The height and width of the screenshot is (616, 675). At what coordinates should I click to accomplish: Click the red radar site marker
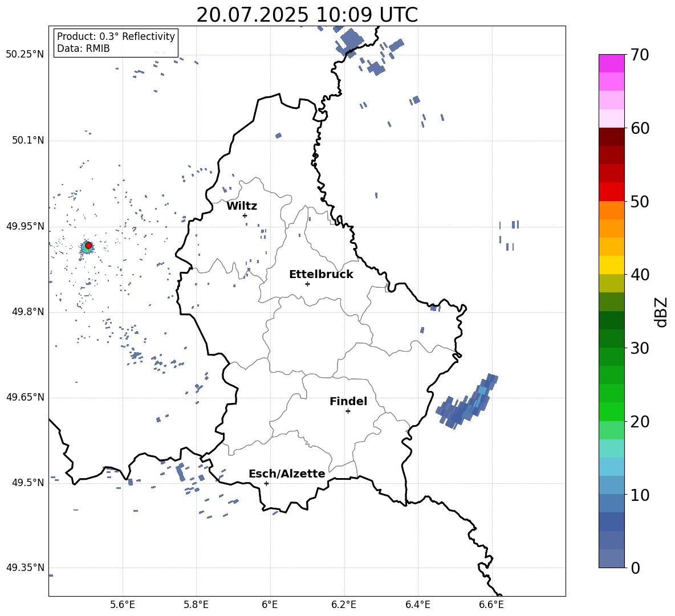[x=88, y=246]
